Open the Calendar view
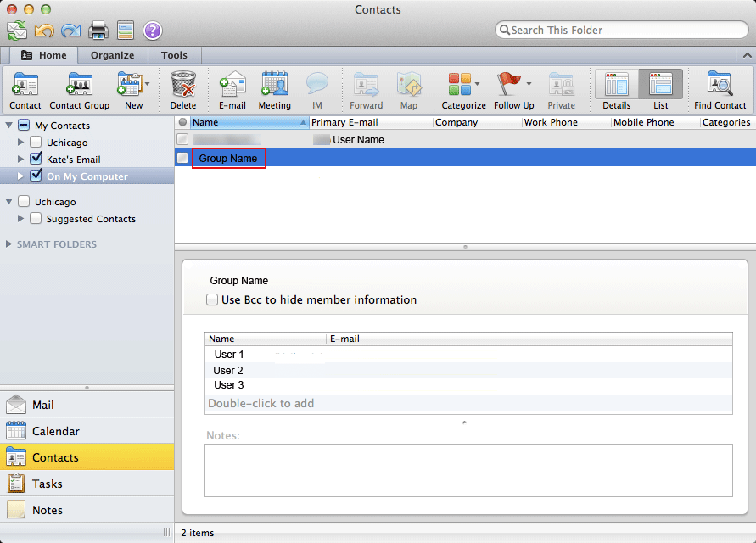This screenshot has height=543, width=756. (51, 430)
